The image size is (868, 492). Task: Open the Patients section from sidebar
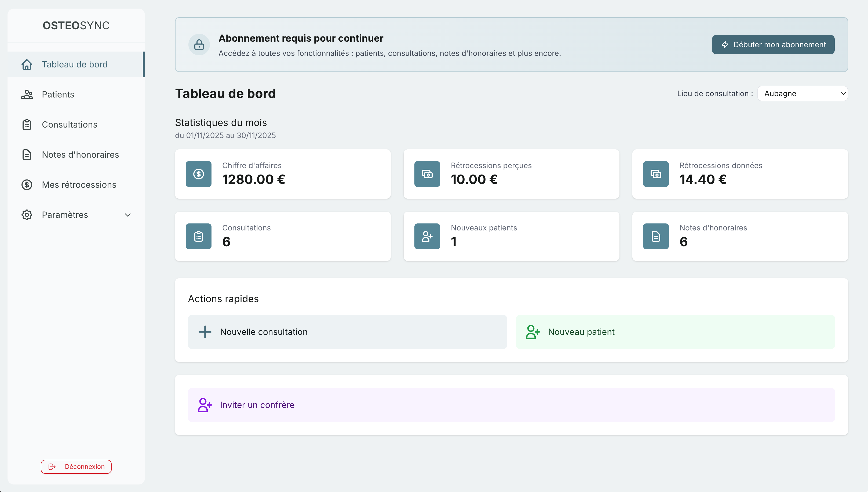[x=58, y=94]
